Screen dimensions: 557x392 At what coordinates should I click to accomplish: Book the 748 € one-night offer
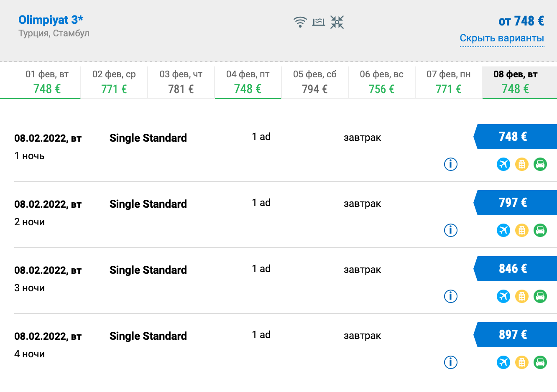tap(515, 137)
